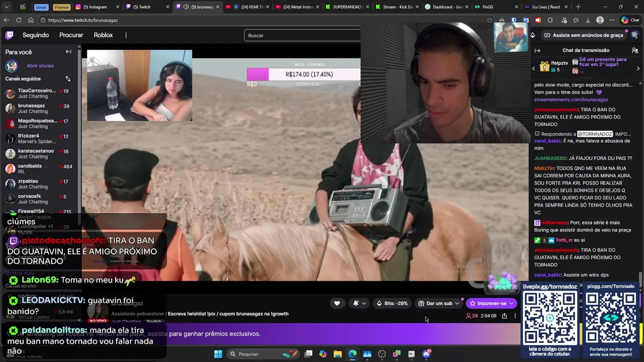Open Twitch nav more-options dots
The image size is (644, 362).
[126, 35]
